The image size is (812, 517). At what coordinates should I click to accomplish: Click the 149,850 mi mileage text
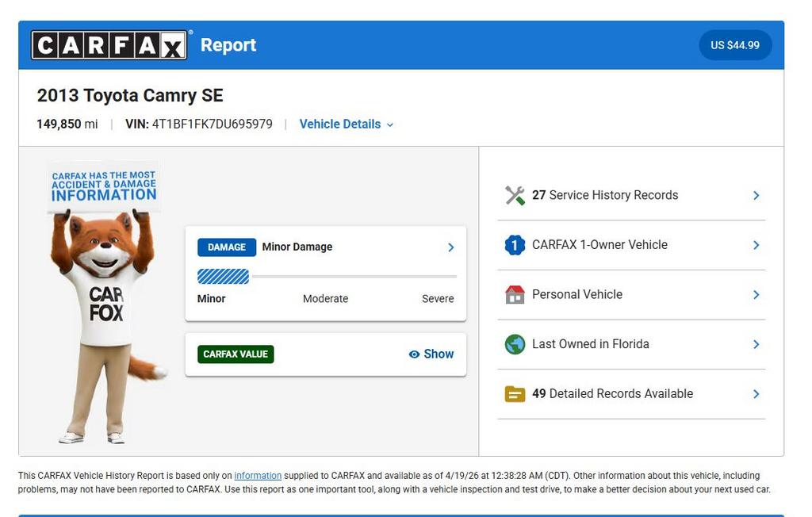point(67,124)
